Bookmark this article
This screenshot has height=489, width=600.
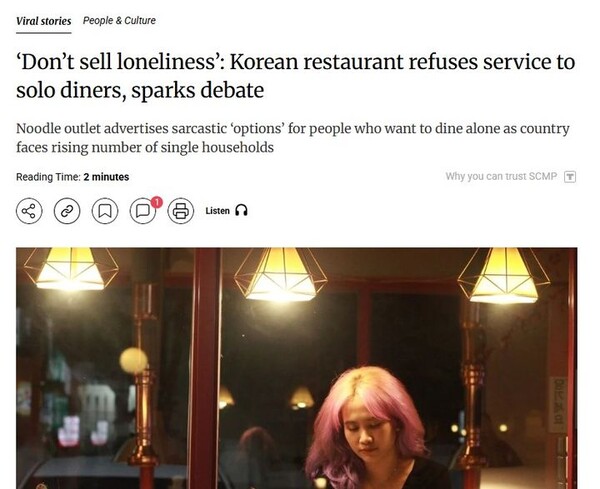105,211
